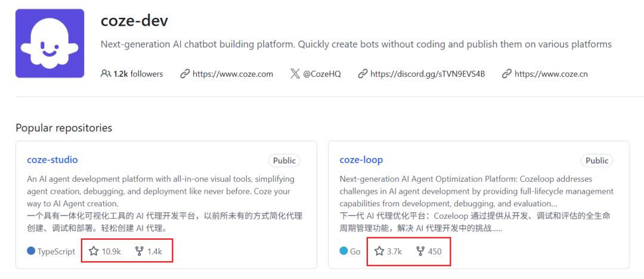Open the discord.gg/sTVN9EVS4B invite link
This screenshot has height=279, width=644.
428,74
